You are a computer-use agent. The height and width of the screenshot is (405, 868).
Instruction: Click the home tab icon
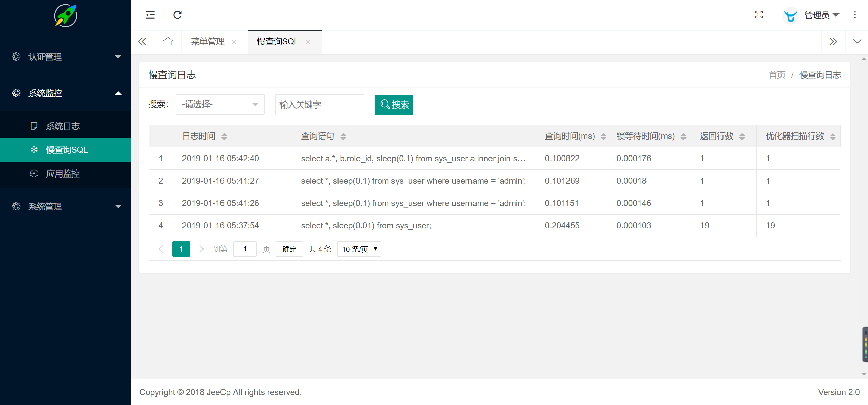(x=168, y=42)
